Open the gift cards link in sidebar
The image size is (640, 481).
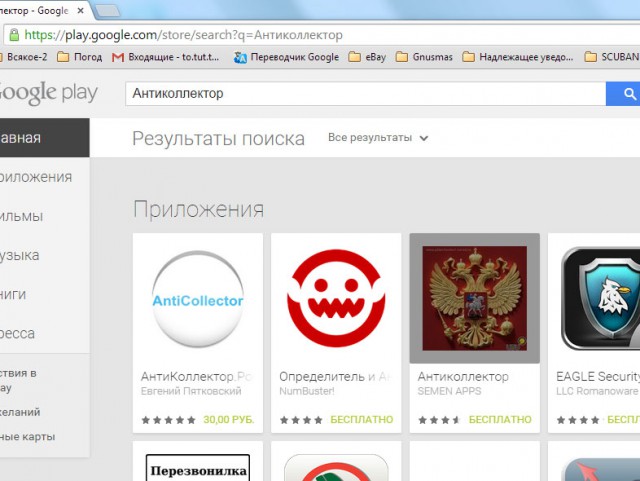[x=27, y=436]
